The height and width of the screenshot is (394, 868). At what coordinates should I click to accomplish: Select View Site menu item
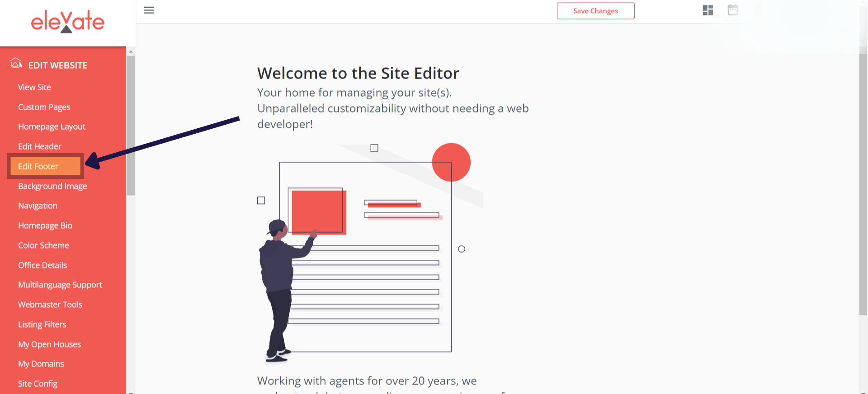tap(34, 87)
